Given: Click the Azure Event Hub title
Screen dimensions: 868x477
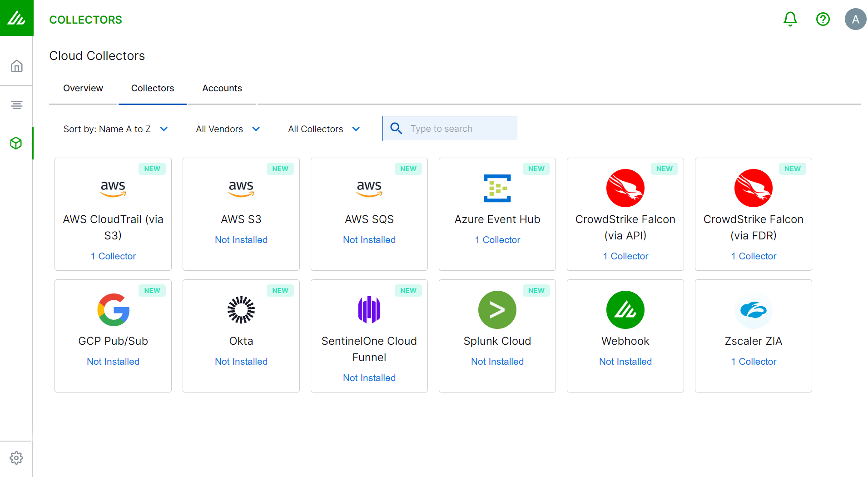Looking at the screenshot, I should [497, 219].
